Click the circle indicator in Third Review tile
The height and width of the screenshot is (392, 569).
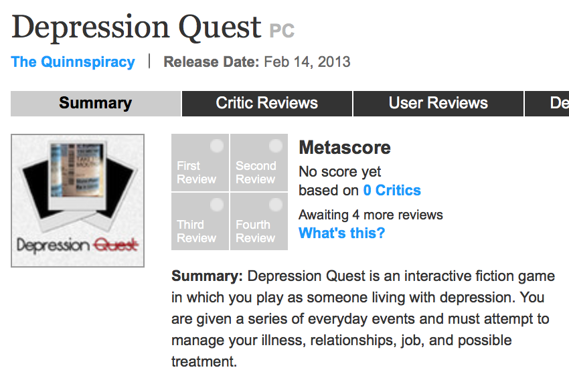click(x=217, y=205)
